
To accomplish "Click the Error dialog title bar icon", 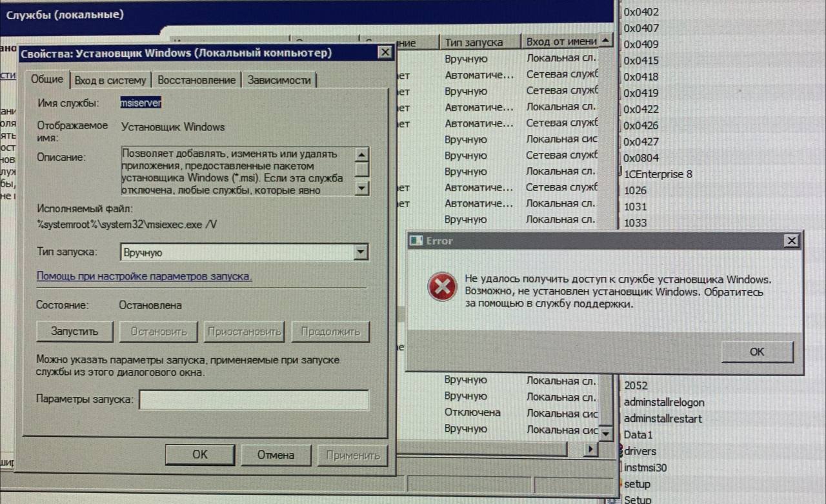I will 416,241.
